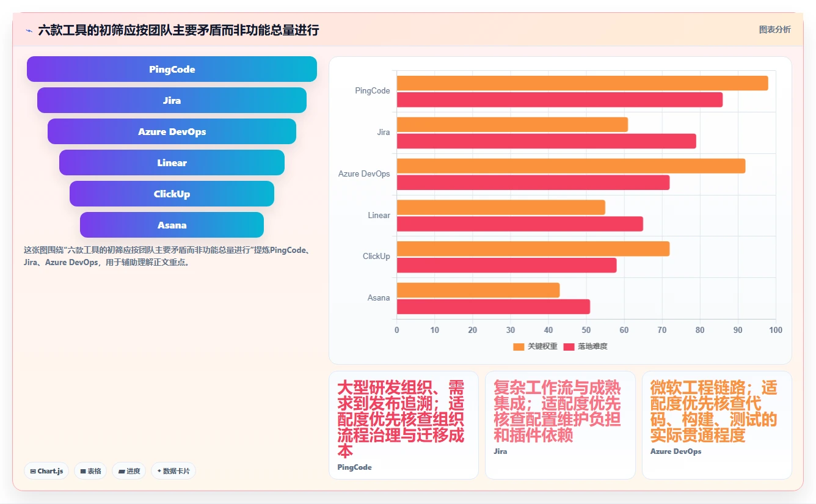Click Asana's red 落地难度 bar
Image resolution: width=816 pixels, height=504 pixels.
[x=494, y=307]
